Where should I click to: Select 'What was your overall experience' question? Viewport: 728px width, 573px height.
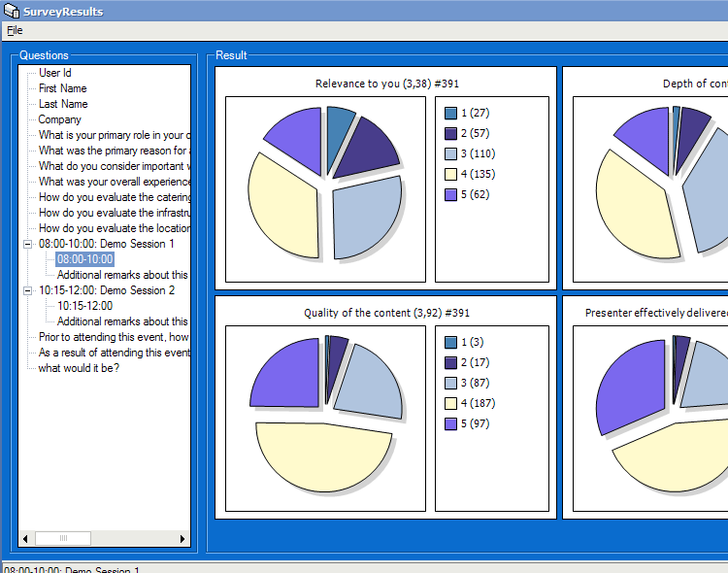[x=115, y=182]
